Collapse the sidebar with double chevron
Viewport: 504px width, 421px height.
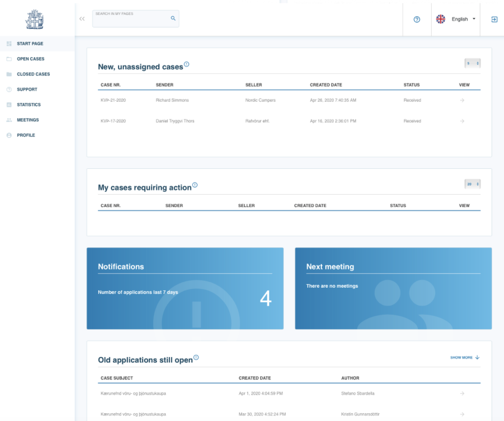pyautogui.click(x=82, y=19)
